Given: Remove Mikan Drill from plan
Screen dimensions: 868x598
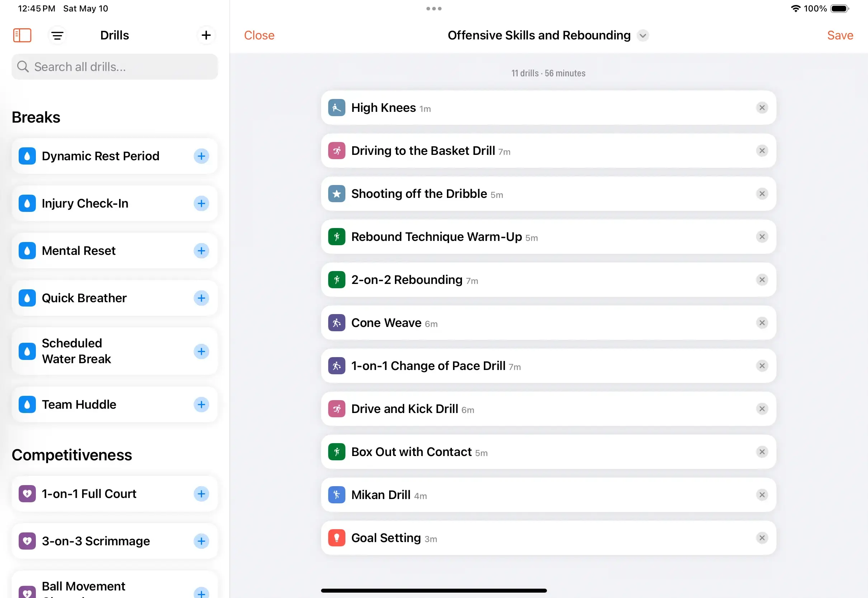Looking at the screenshot, I should (762, 495).
